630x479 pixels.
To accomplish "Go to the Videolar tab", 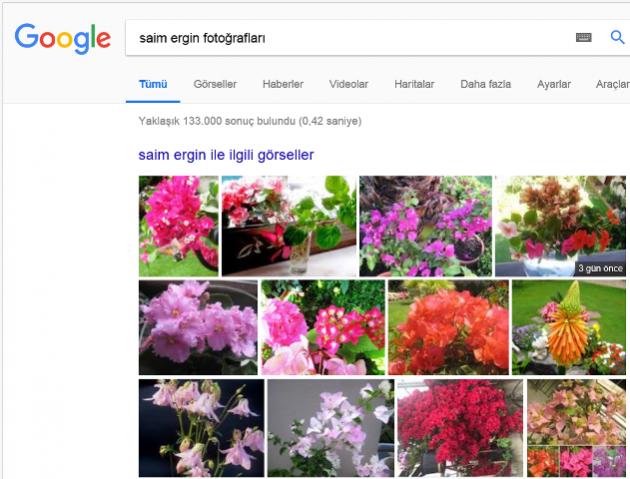I will coord(348,84).
